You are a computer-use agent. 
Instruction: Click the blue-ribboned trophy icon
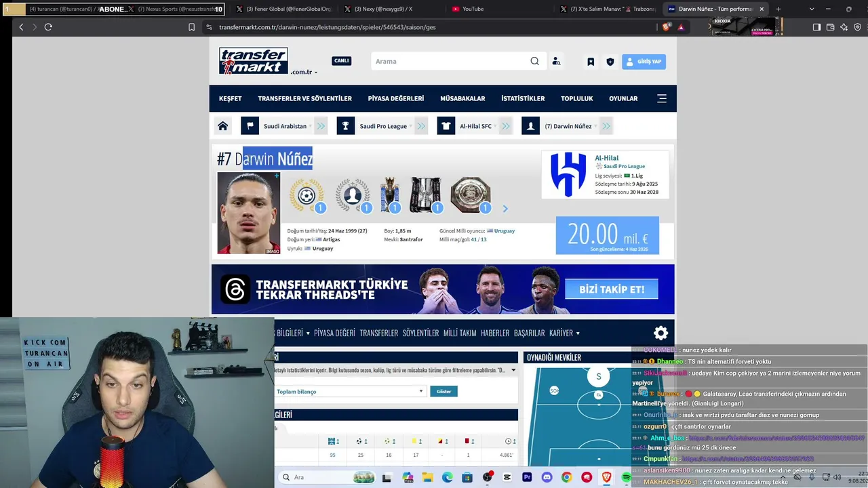[391, 195]
